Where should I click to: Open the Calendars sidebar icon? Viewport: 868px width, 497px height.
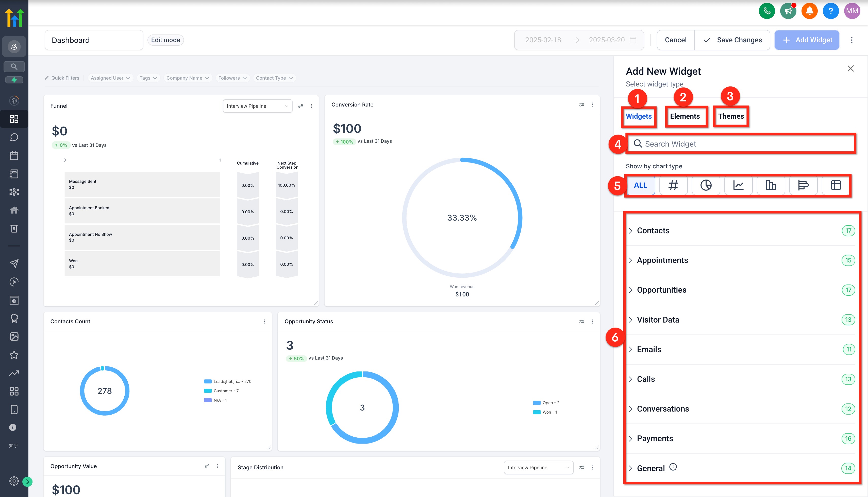[14, 156]
